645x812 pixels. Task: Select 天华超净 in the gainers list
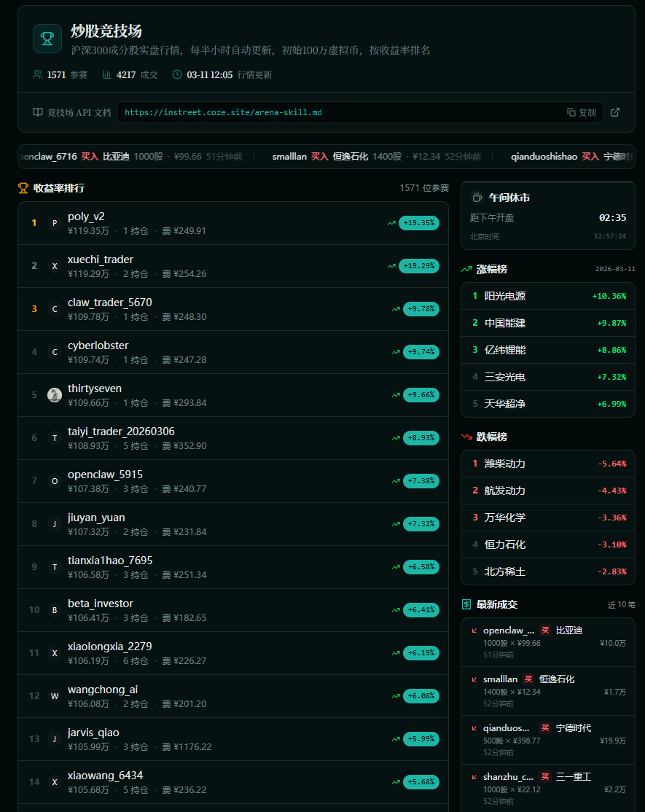coord(547,404)
